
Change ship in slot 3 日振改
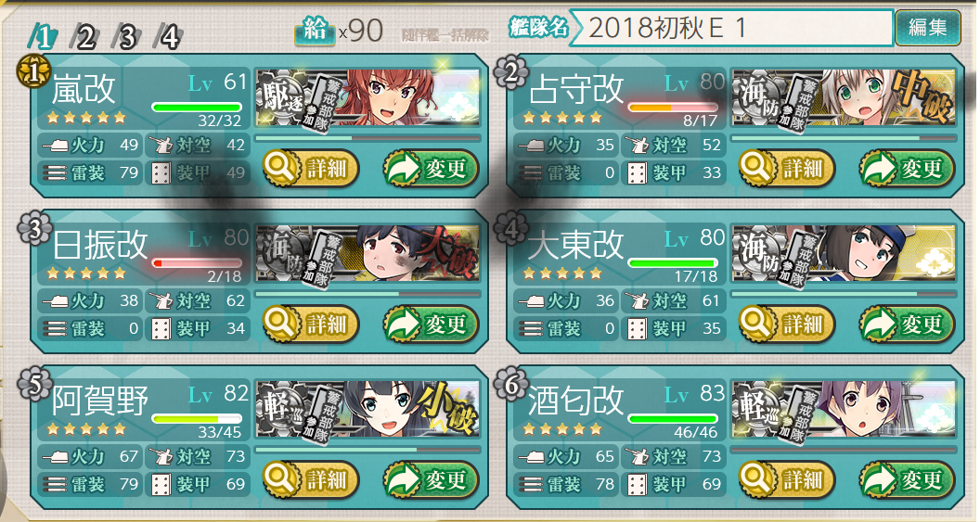click(432, 324)
